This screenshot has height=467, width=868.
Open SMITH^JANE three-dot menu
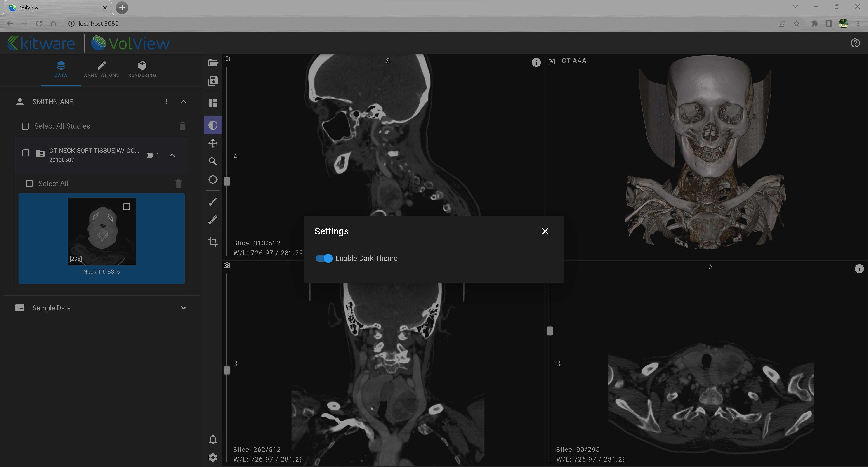(166, 102)
